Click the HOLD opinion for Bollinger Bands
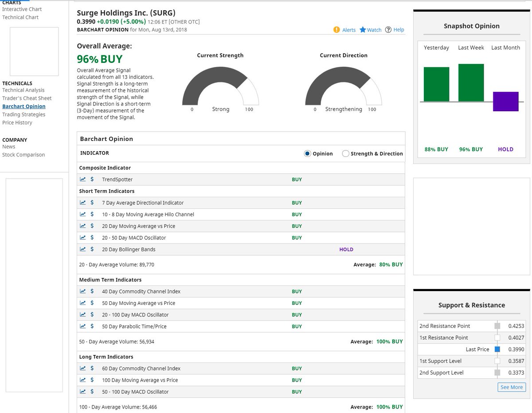This screenshot has height=413, width=532. pyautogui.click(x=346, y=249)
